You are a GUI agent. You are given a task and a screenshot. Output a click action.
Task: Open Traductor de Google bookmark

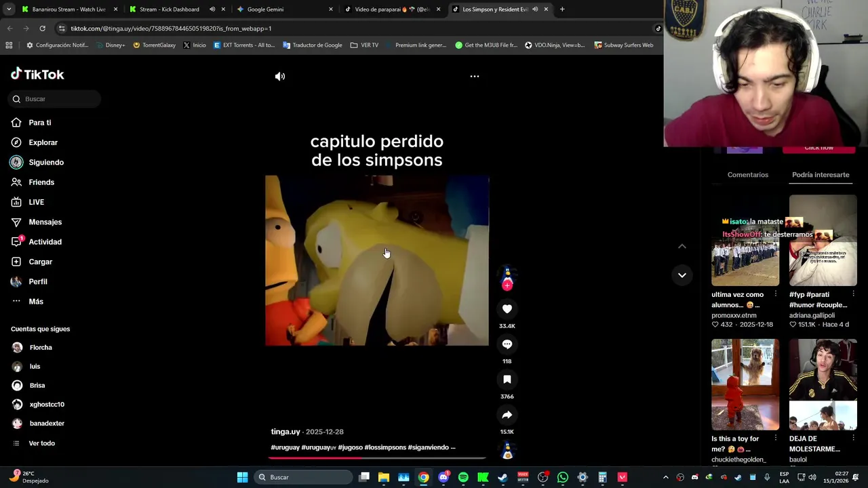[x=313, y=45]
